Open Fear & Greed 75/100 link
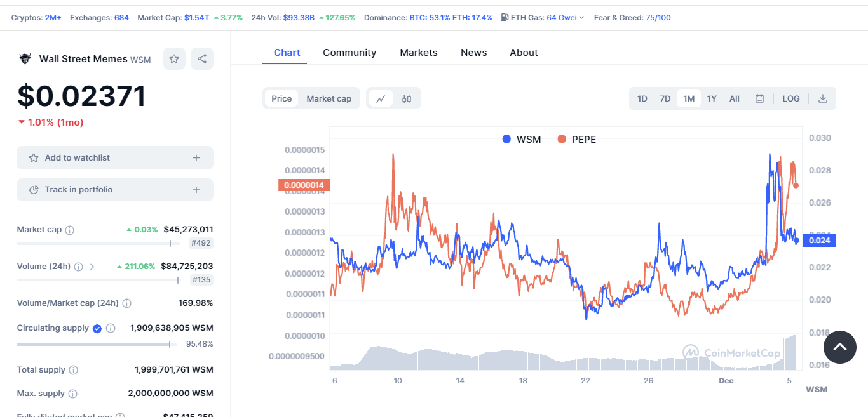The height and width of the screenshot is (417, 868). 658,17
